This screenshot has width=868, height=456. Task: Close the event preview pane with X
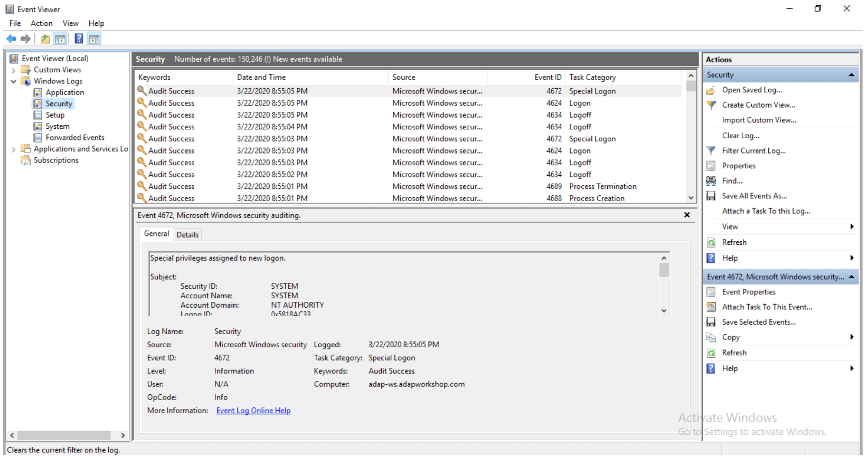pos(687,215)
